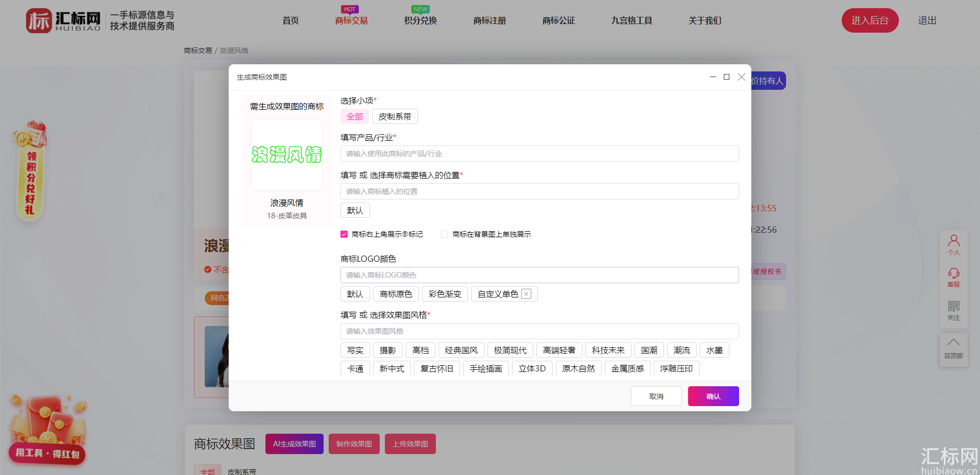This screenshot has height=475, width=980.
Task: Pick the 水墨 style tag
Action: [x=714, y=350]
